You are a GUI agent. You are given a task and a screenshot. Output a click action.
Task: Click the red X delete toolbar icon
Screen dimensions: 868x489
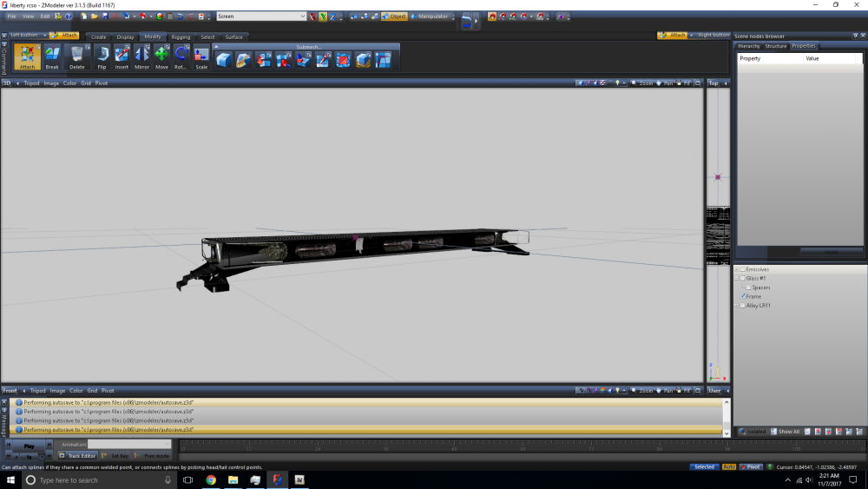click(x=115, y=17)
